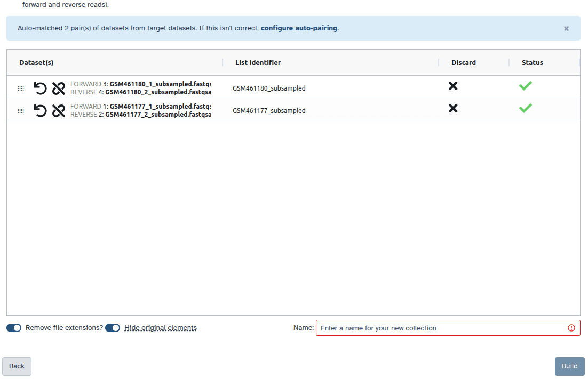Click green status checkmark for GSM461177
Image resolution: width=588 pixels, height=379 pixels.
pyautogui.click(x=526, y=108)
